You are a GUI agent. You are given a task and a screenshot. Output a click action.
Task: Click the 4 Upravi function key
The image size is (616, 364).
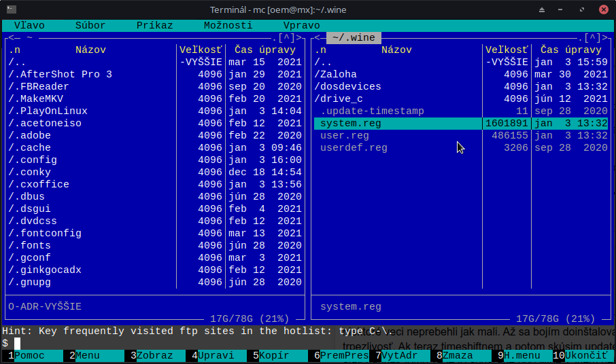[x=216, y=356]
